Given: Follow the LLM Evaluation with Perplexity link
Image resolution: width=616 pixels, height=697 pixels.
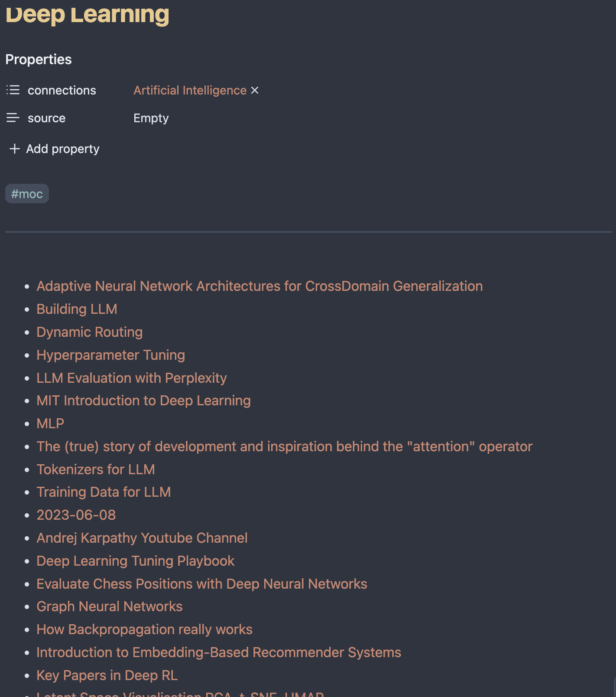Looking at the screenshot, I should pos(131,378).
